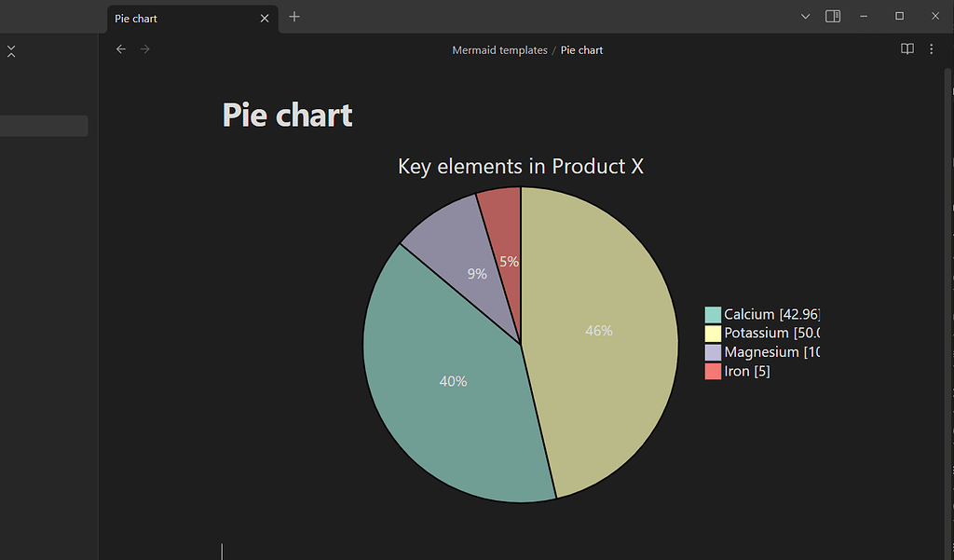Click the forward navigation arrow

pyautogui.click(x=145, y=48)
